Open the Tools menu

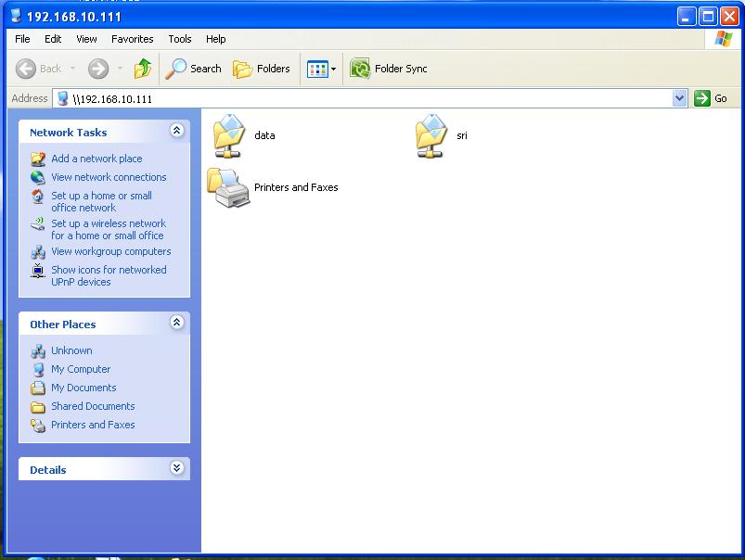(x=180, y=39)
